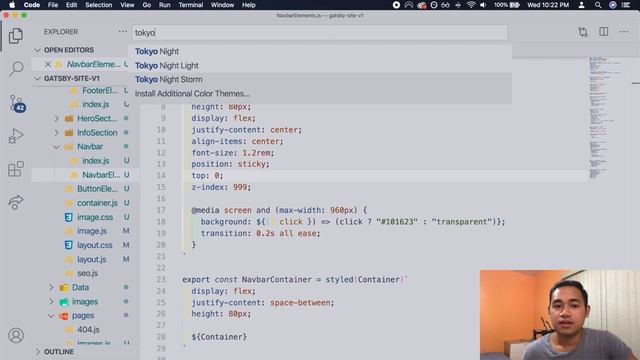This screenshot has height=360, width=640.
Task: Click the export const NavbarContainer line
Action: (295, 280)
